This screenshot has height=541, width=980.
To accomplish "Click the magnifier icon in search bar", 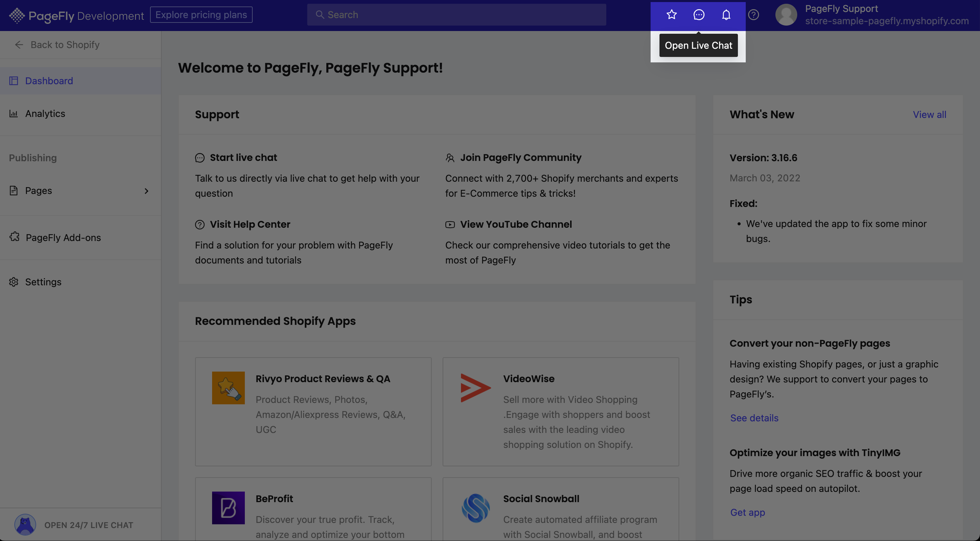I will [x=320, y=14].
